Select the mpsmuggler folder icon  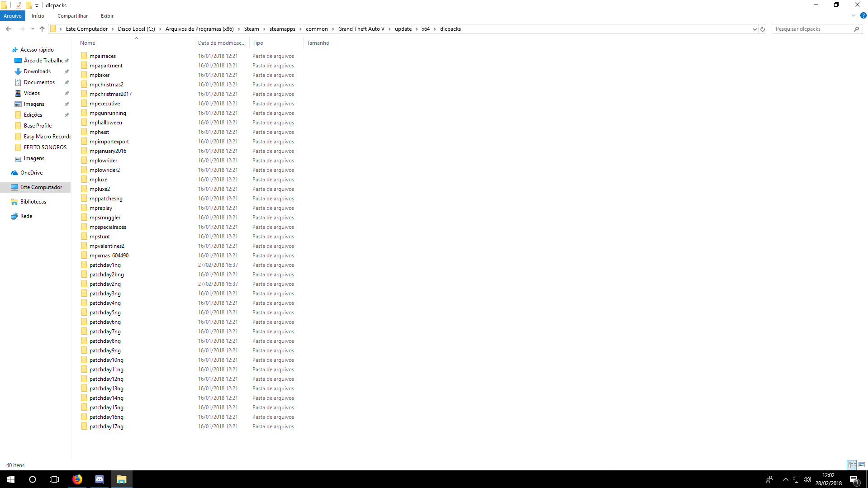[x=84, y=217]
